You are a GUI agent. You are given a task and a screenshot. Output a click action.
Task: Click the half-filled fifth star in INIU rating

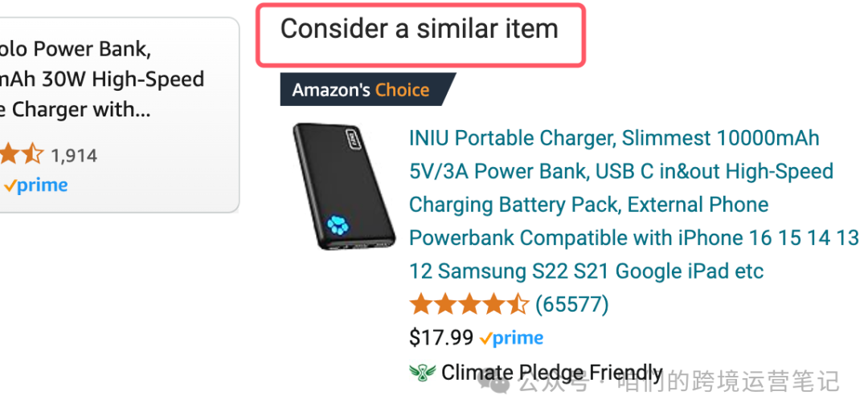518,305
